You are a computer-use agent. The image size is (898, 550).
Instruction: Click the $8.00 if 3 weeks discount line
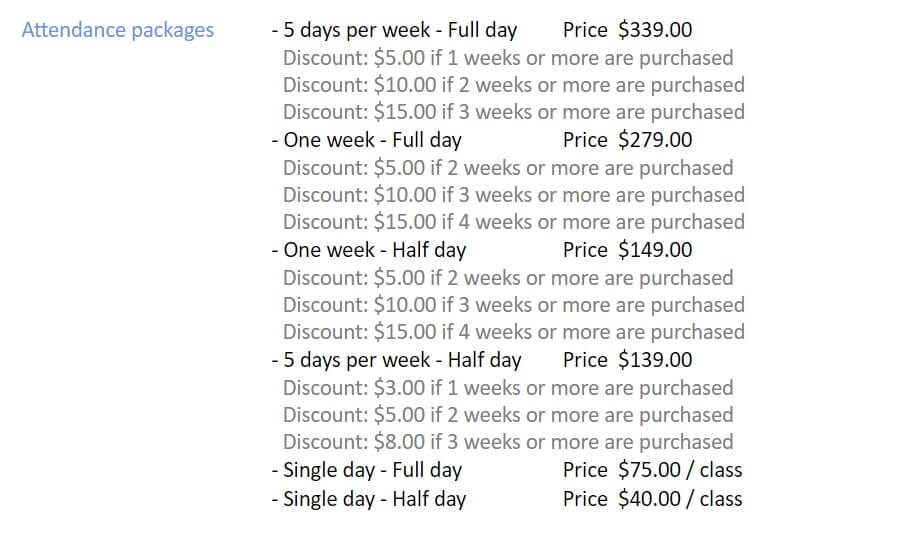click(508, 442)
